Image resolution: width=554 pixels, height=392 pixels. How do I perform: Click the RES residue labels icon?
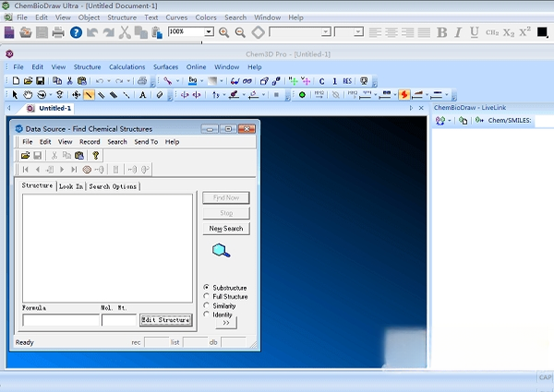point(347,81)
